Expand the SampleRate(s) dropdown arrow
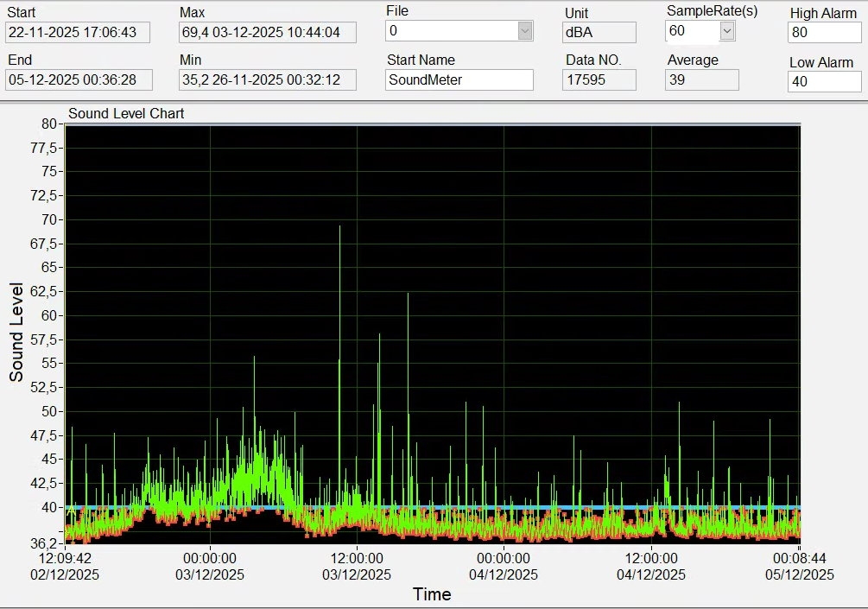868x609 pixels. (726, 31)
